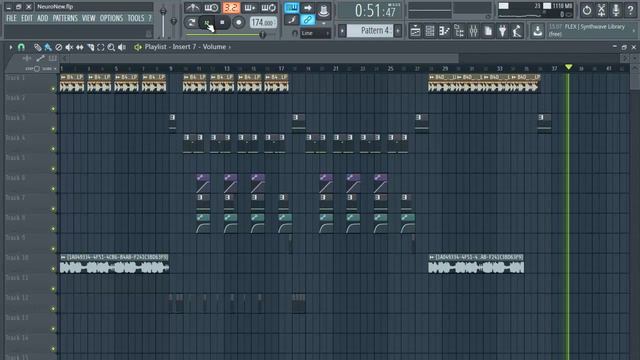The height and width of the screenshot is (360, 640).
Task: Toggle pattern/song mode button
Action: pos(191,22)
